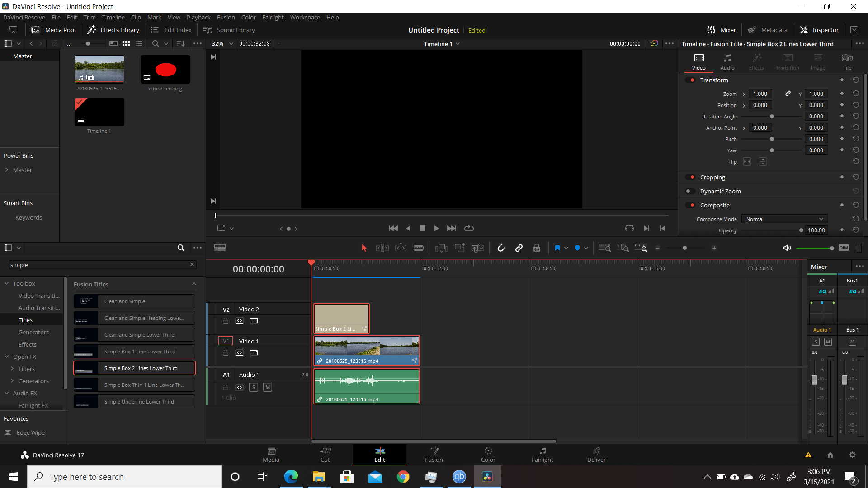Collapse the Fusion Titles section
Screen dimensions: 868x488
point(194,284)
